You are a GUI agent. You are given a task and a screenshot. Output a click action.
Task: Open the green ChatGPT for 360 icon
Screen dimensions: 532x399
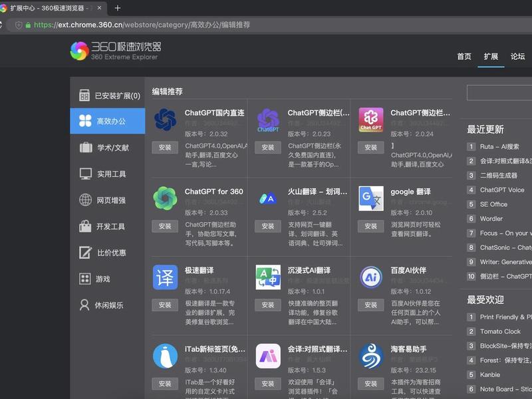click(x=165, y=198)
